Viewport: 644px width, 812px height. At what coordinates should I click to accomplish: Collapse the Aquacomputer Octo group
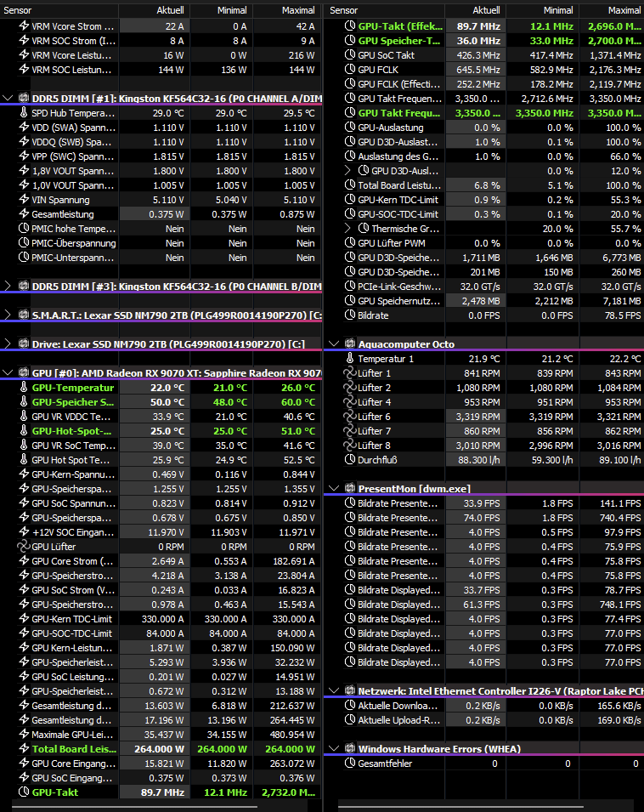pyautogui.click(x=334, y=344)
